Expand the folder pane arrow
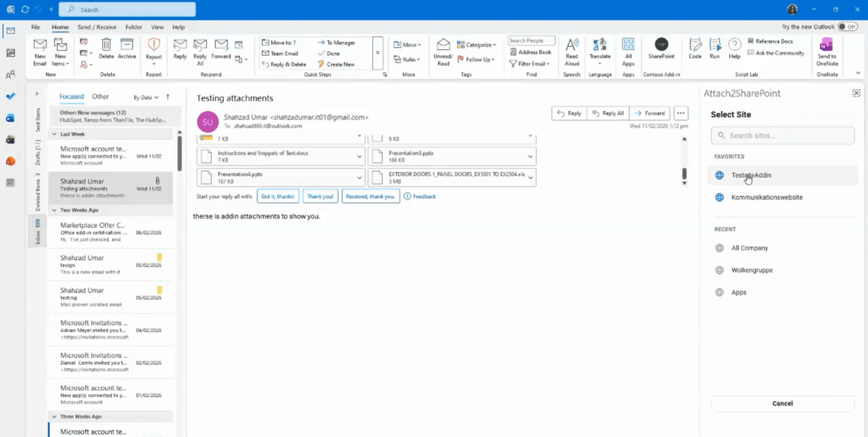Screen dimensions: 868x437 tap(37, 94)
